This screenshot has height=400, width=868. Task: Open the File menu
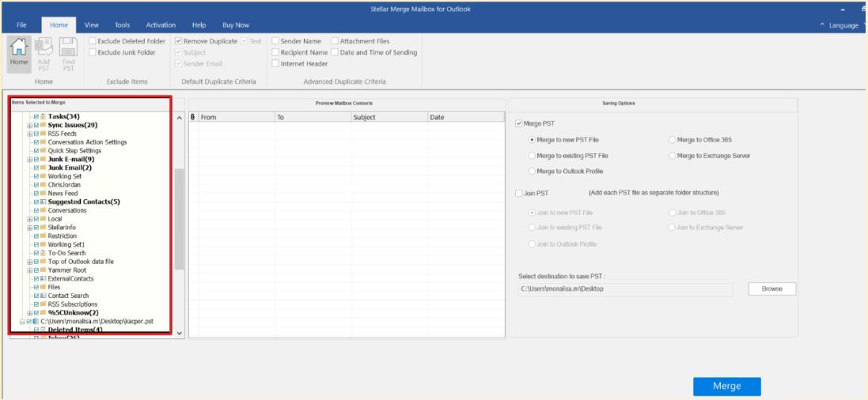21,25
